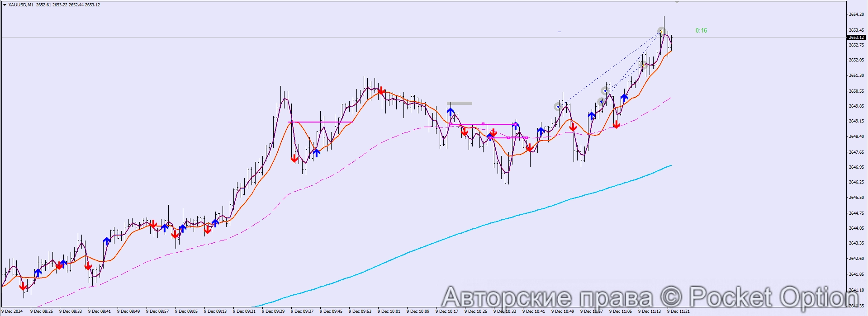This screenshot has height=316, width=868.
Task: Click center square handle of upper magenta line
Action: (483, 124)
